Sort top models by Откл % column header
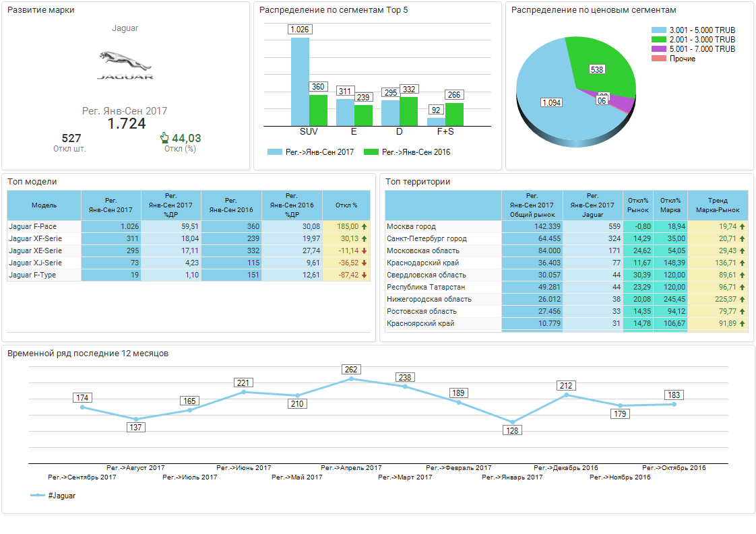The height and width of the screenshot is (534, 756). pyautogui.click(x=346, y=205)
